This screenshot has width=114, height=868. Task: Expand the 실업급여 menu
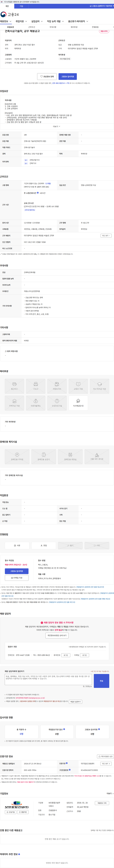[37, 21]
